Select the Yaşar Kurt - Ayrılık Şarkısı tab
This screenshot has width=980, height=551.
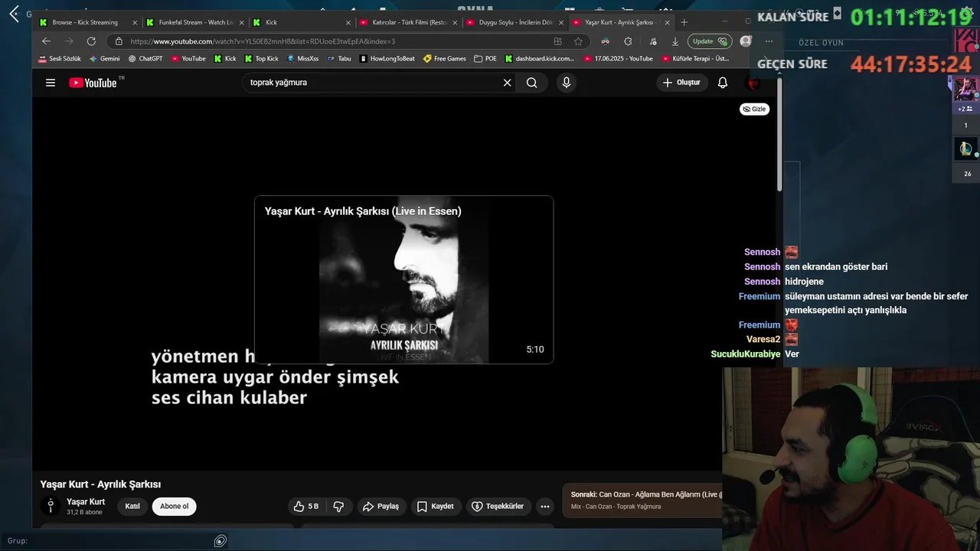621,22
